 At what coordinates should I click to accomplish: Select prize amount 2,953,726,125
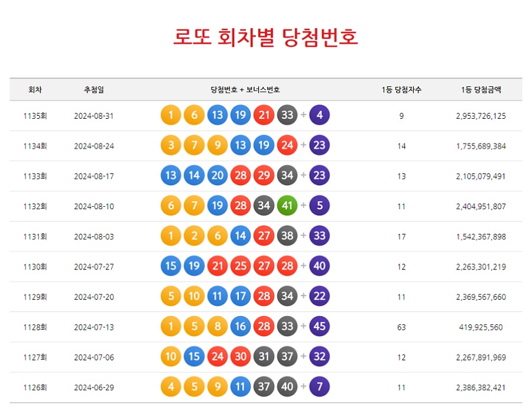pos(482,115)
